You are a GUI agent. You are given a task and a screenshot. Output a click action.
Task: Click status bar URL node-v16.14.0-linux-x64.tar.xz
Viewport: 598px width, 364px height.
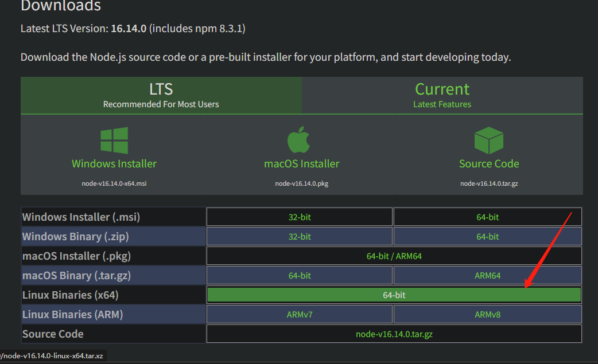52,356
